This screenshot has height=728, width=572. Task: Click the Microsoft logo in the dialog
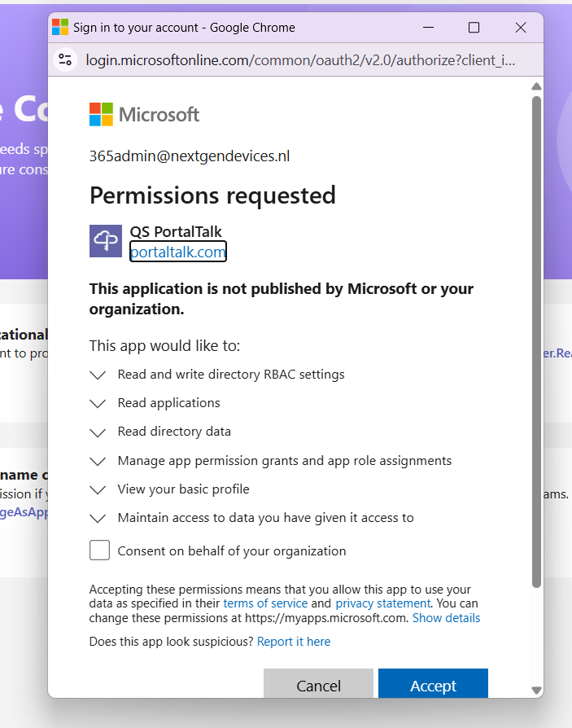pos(144,114)
